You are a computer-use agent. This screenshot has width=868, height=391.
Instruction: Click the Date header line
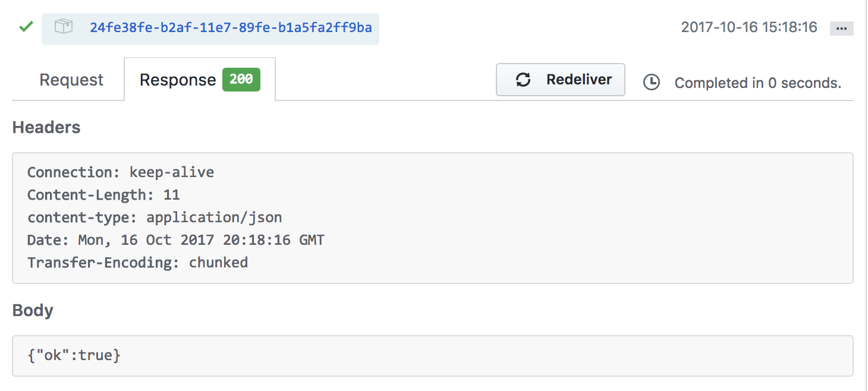click(176, 240)
